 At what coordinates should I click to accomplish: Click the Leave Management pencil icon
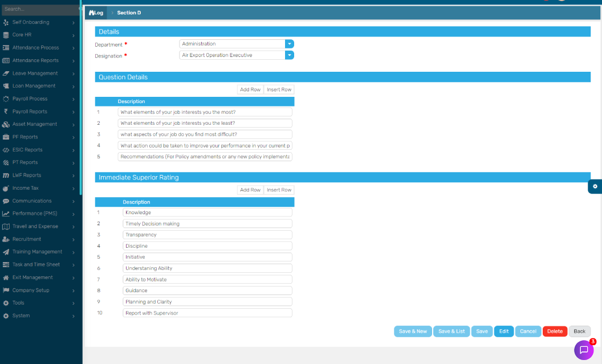click(x=6, y=73)
